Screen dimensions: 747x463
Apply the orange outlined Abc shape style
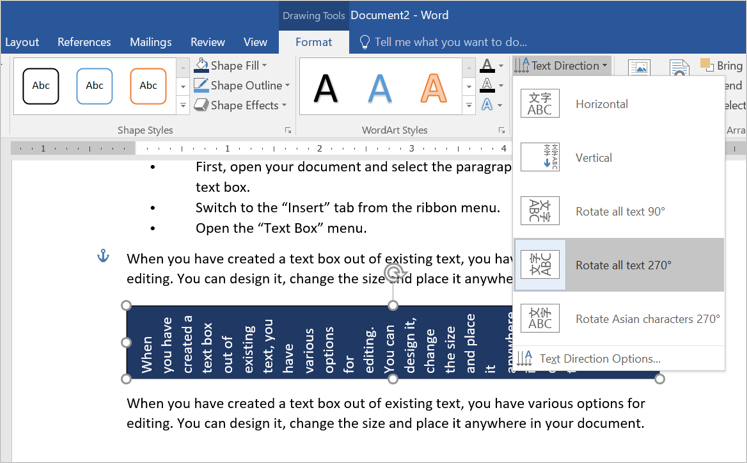click(x=148, y=86)
